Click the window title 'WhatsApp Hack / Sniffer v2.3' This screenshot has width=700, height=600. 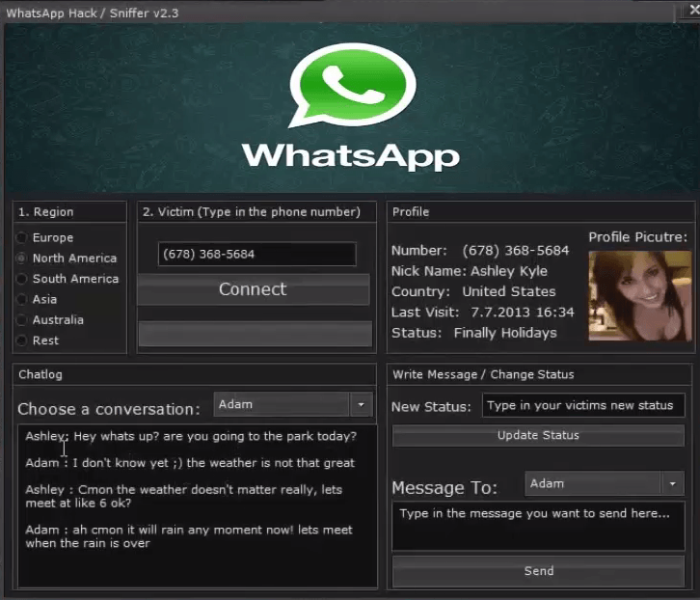pyautogui.click(x=92, y=14)
